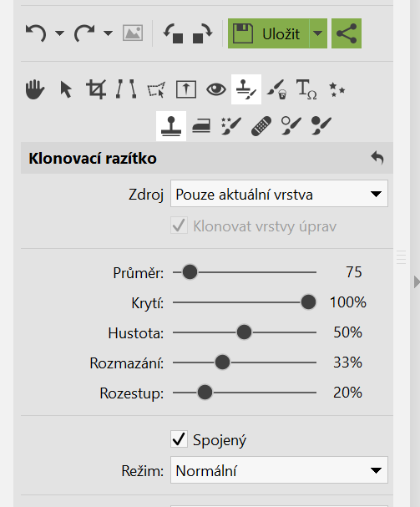Click the Share icon button
The image size is (420, 507).
(347, 33)
